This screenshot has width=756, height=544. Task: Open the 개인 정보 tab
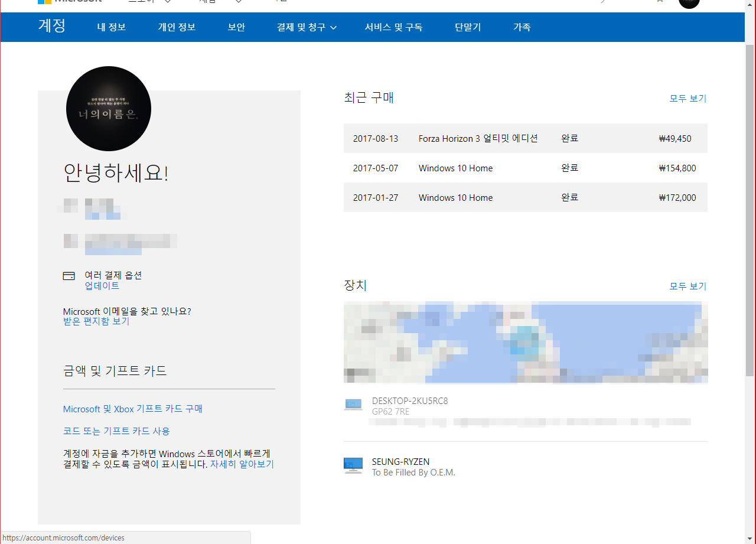point(177,27)
